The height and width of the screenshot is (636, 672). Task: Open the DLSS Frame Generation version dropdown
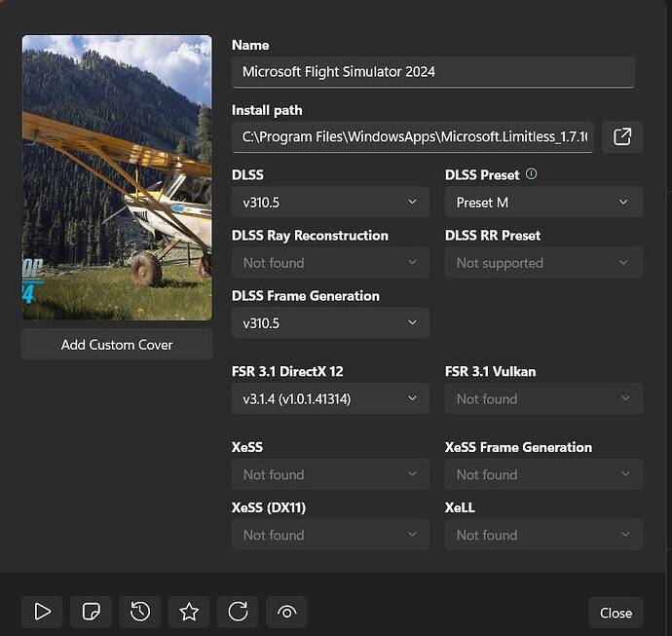pos(330,322)
